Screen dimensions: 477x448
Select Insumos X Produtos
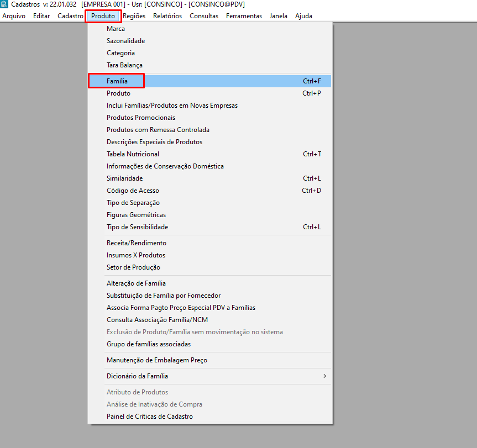click(209, 255)
